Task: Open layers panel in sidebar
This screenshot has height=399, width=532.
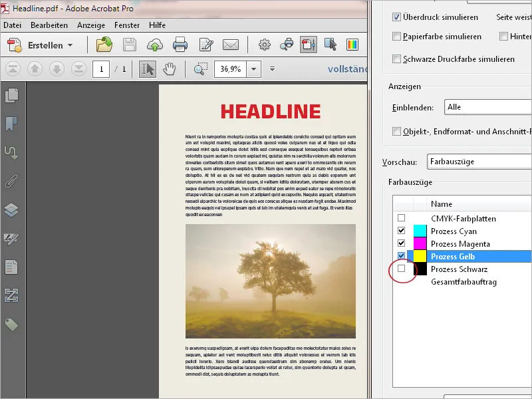Action: tap(11, 209)
